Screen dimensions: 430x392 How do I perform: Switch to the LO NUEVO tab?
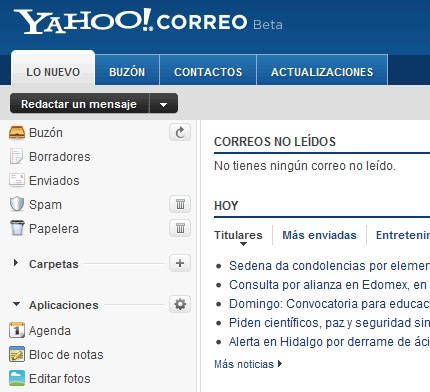[x=53, y=69]
